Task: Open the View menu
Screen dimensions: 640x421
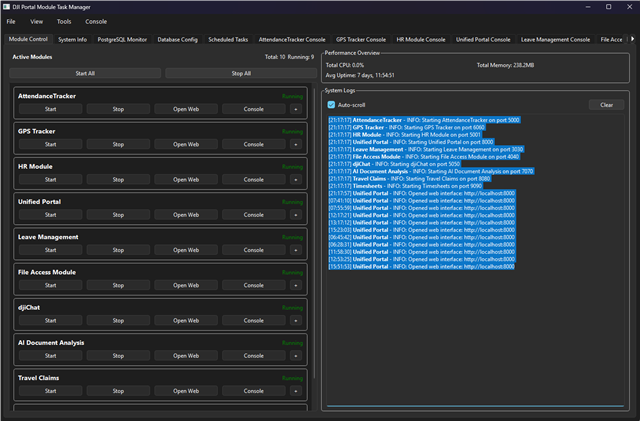Action: pos(36,22)
